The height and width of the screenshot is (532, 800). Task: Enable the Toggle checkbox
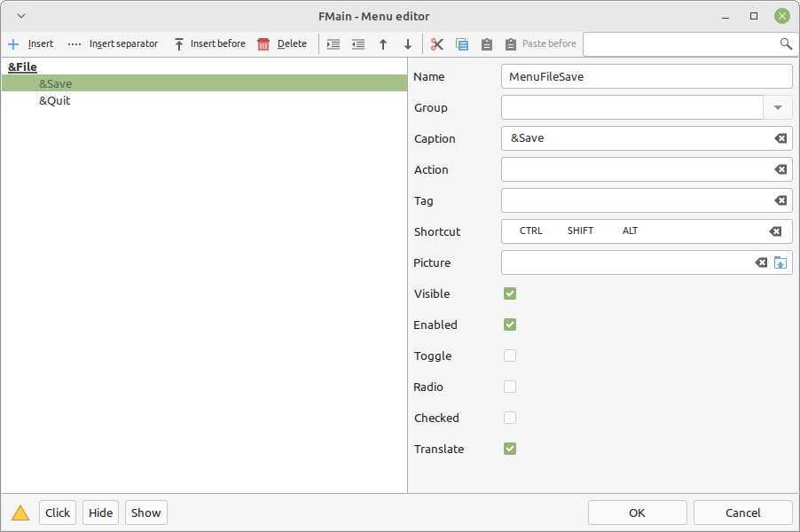tap(510, 356)
